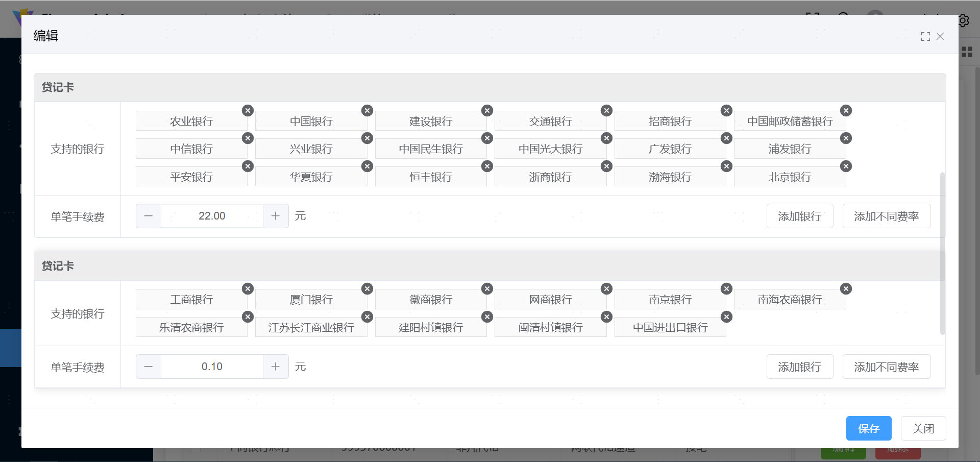Select the 中国进出口银行 bank tag
This screenshot has width=980, height=462.
[x=670, y=327]
